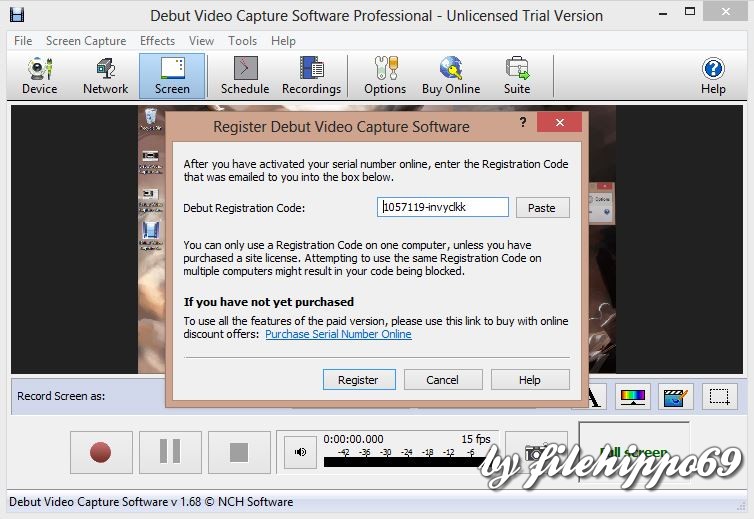Open the Recordings list
The height and width of the screenshot is (519, 754).
311,76
